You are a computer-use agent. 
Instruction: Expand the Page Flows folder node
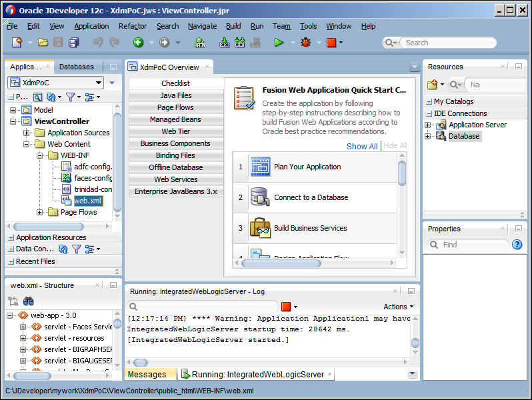click(x=39, y=212)
